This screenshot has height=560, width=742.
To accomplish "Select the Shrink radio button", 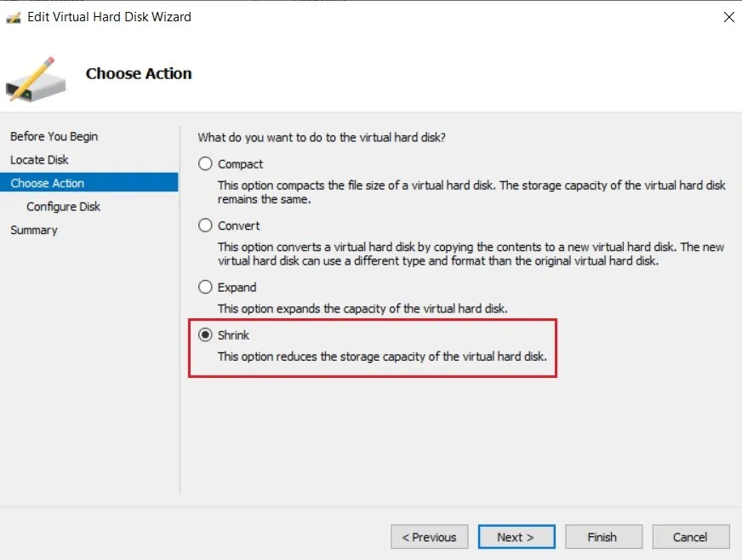I will point(205,335).
